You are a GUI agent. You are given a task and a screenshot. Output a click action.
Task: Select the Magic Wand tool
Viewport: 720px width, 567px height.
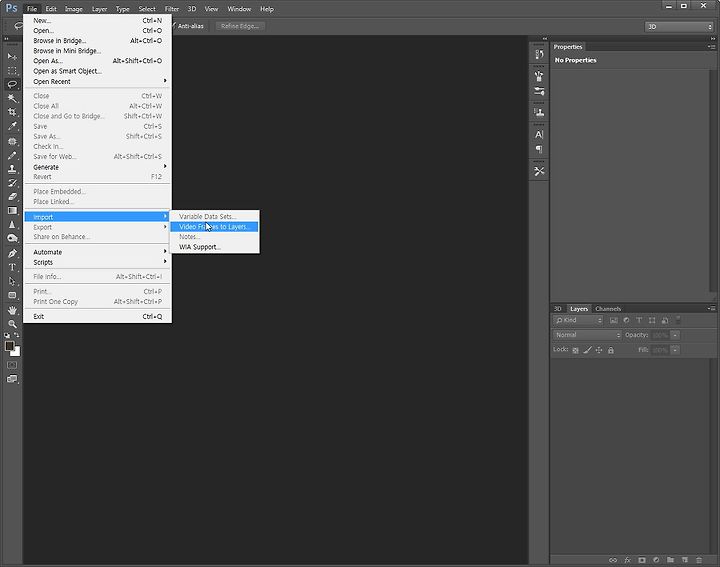click(x=12, y=98)
